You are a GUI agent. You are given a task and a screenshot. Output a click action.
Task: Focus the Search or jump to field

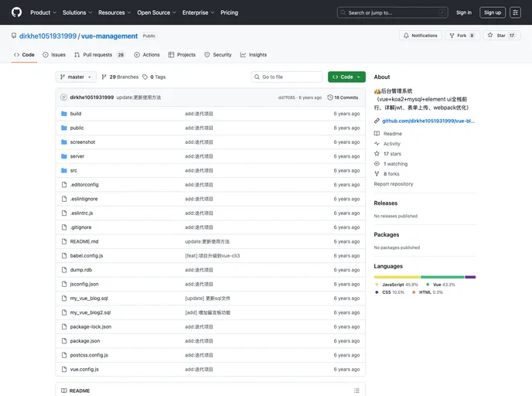pyautogui.click(x=392, y=12)
